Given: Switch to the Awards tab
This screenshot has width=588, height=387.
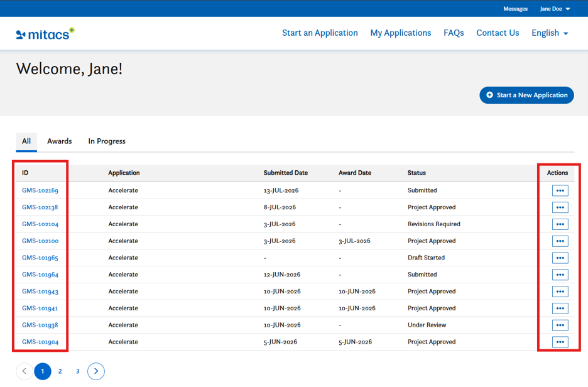Looking at the screenshot, I should click(x=60, y=141).
